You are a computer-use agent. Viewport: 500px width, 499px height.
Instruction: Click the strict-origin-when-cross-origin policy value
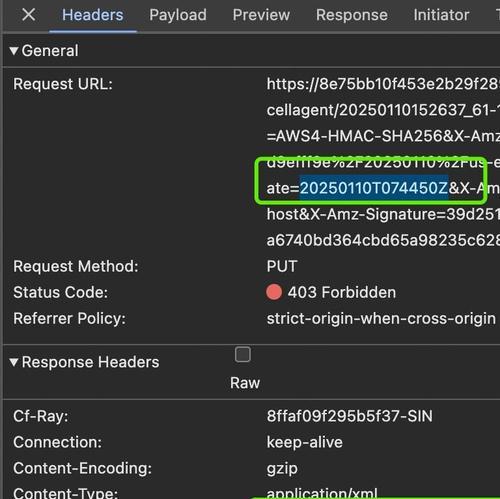381,319
